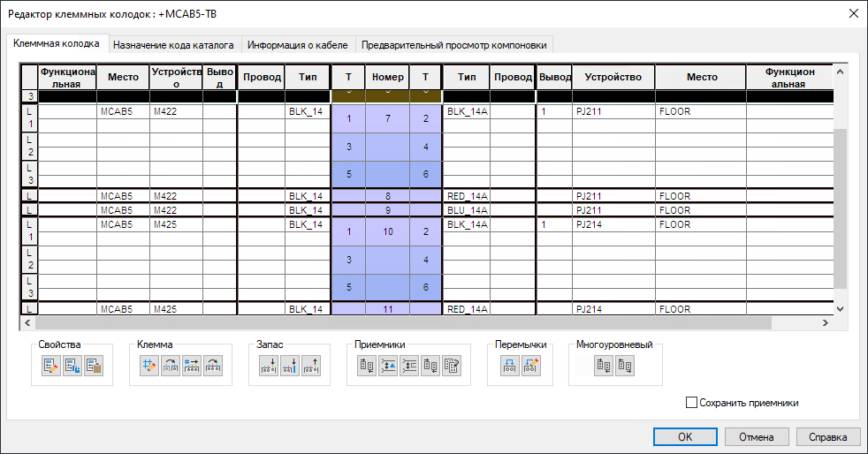
Task: Click Move Terminal icon in Клемма group
Action: [x=213, y=366]
